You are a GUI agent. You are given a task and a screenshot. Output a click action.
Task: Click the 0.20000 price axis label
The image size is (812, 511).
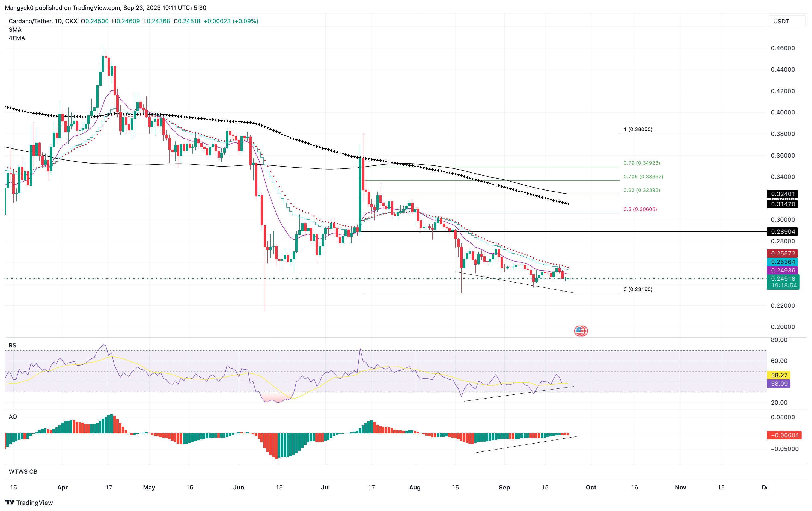click(x=783, y=327)
